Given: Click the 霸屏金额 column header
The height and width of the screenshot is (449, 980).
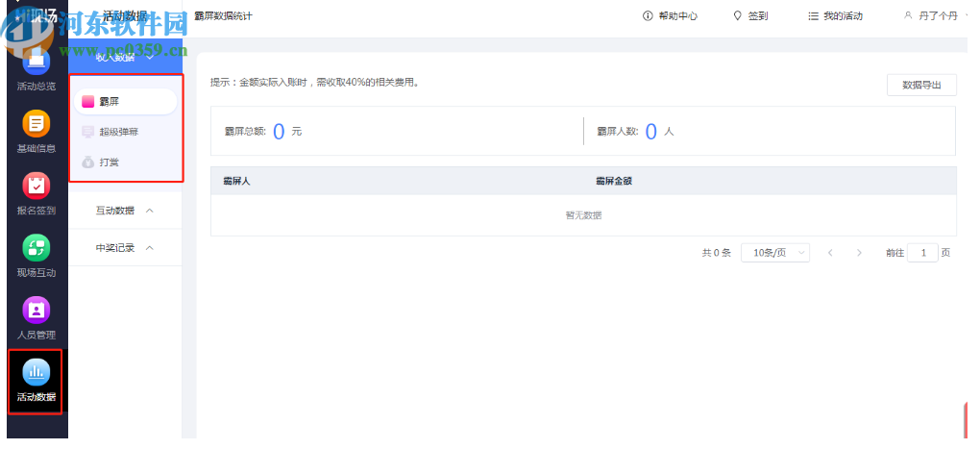Looking at the screenshot, I should (x=614, y=181).
